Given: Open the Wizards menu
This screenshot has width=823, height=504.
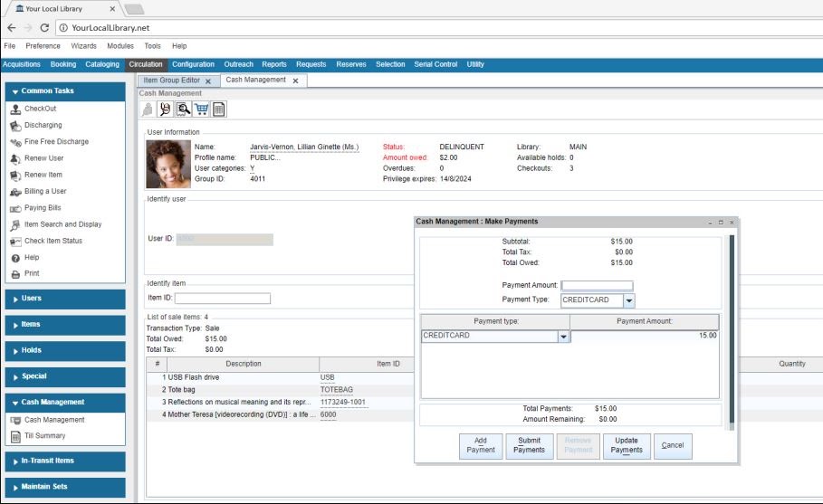Looking at the screenshot, I should (83, 46).
